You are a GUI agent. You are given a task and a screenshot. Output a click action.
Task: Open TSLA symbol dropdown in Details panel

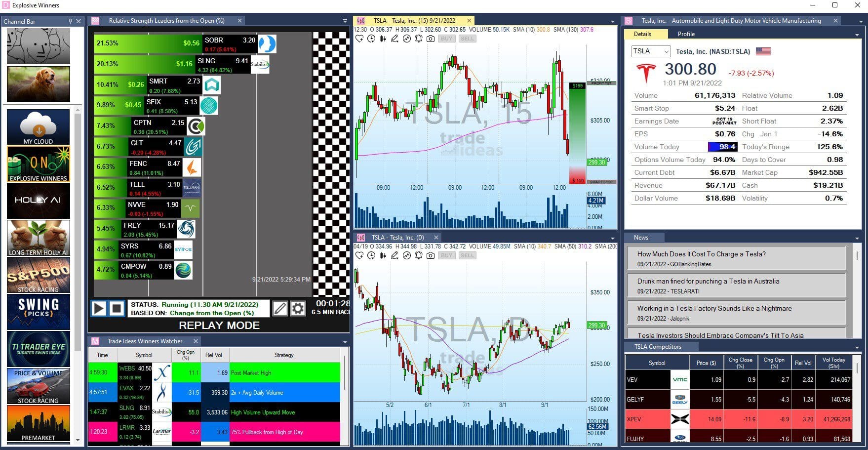[666, 51]
